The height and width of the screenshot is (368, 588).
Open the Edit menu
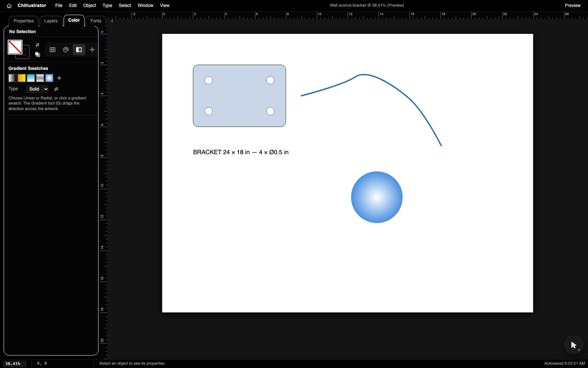(73, 6)
